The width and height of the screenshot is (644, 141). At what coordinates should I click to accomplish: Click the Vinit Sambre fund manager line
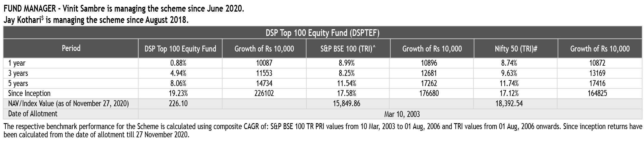click(x=124, y=8)
